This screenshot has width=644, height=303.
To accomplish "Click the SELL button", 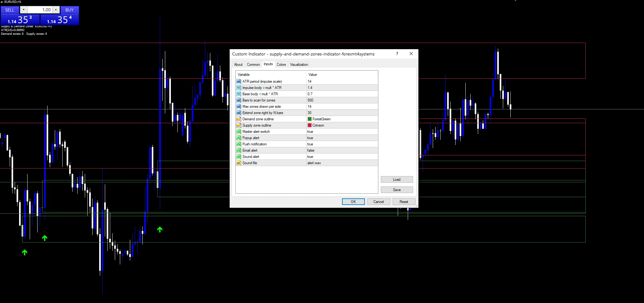I will (10, 10).
